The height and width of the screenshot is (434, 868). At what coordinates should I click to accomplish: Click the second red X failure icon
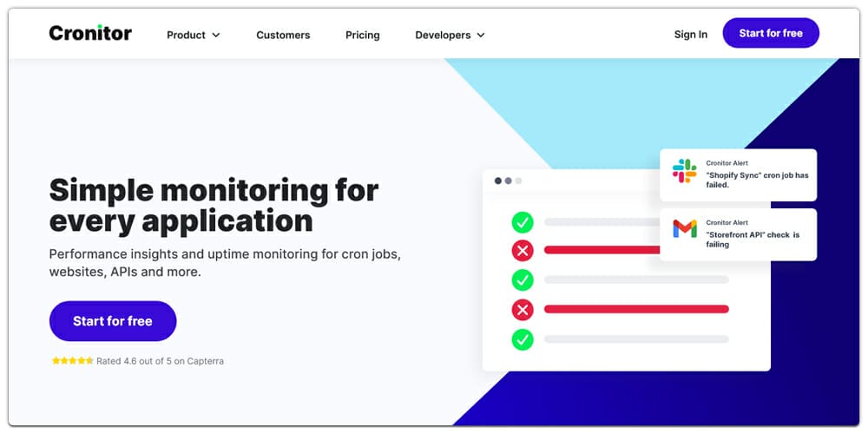pyautogui.click(x=522, y=309)
